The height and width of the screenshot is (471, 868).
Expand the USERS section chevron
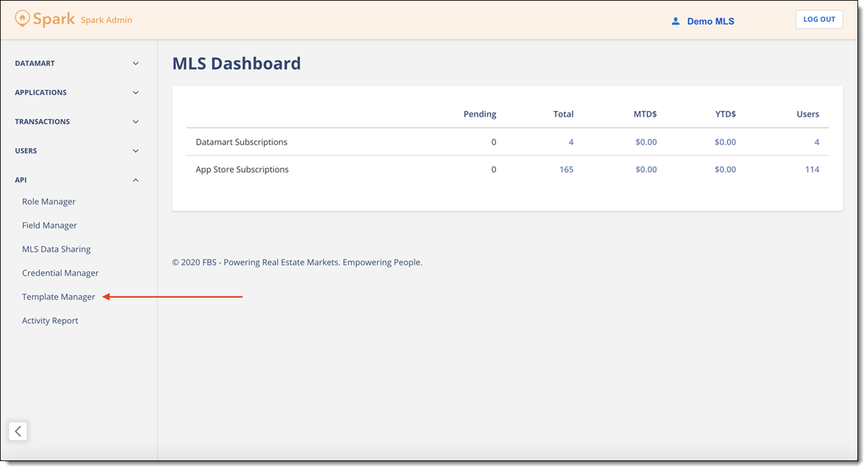(136, 151)
